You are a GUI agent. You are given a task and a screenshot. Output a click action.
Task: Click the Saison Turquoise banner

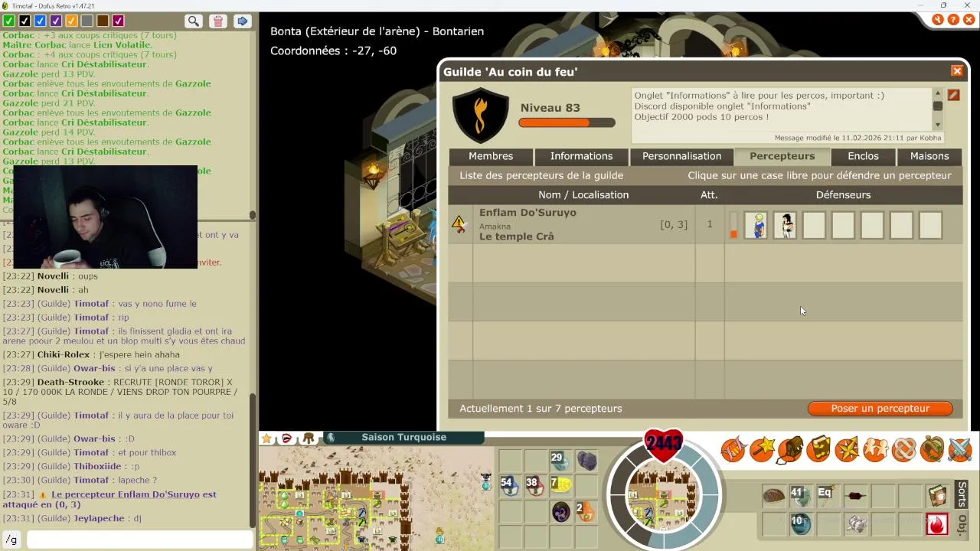(404, 438)
